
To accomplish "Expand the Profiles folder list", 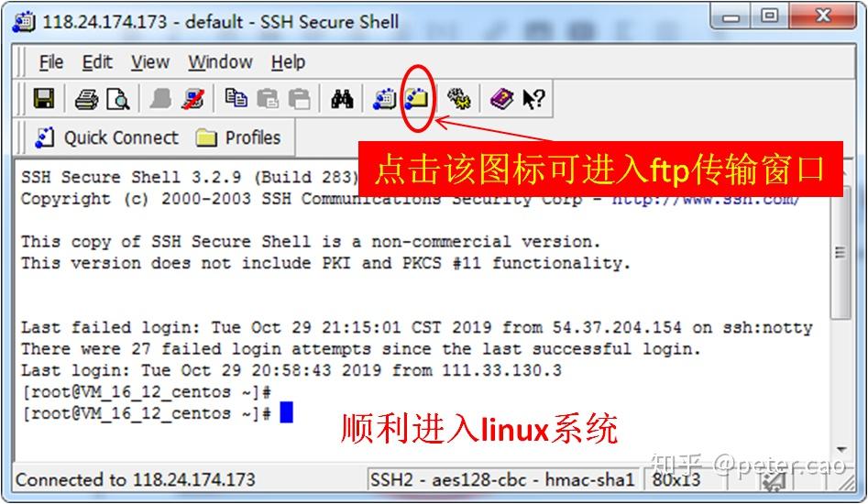I will click(x=238, y=137).
